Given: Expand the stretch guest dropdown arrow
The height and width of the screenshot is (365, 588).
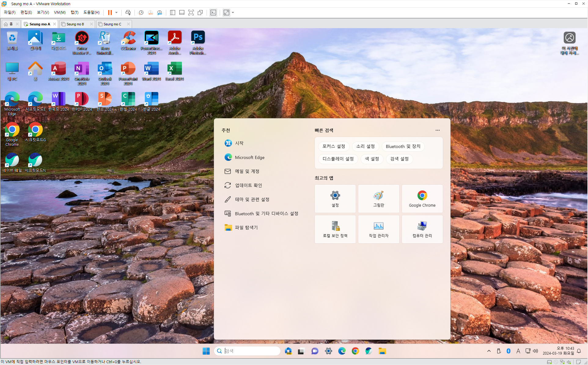Looking at the screenshot, I should click(x=233, y=13).
